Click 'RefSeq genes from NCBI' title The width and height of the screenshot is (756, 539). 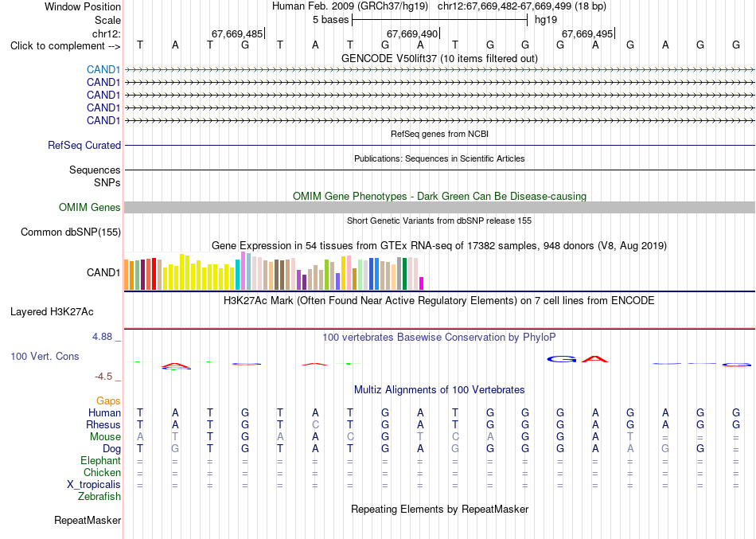pyautogui.click(x=439, y=134)
